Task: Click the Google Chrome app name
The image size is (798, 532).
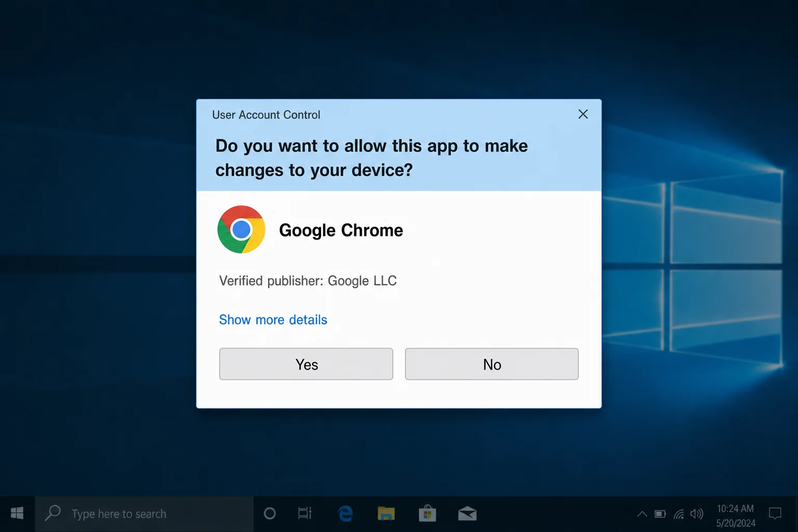Action: pyautogui.click(x=341, y=230)
